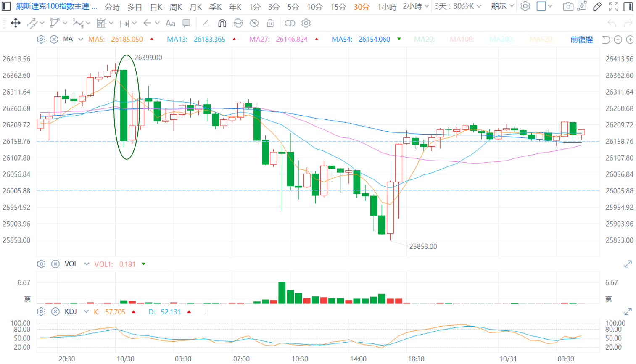The width and height of the screenshot is (636, 364).
Task: Select the text annotation Aa tool
Action: tap(170, 23)
